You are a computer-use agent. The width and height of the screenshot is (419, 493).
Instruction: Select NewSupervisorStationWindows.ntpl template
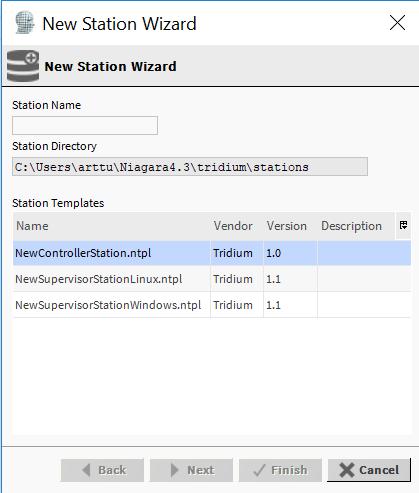click(x=212, y=305)
